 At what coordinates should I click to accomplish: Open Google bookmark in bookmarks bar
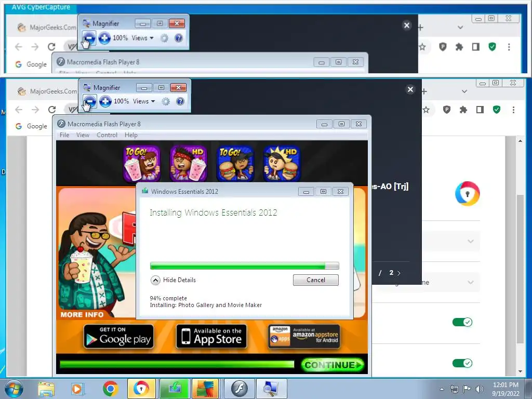pos(32,126)
